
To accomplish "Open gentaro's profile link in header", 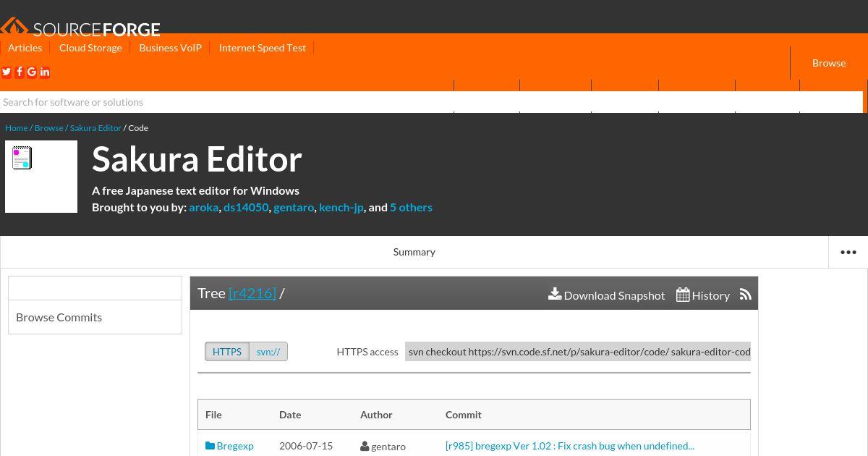I will click(x=294, y=207).
